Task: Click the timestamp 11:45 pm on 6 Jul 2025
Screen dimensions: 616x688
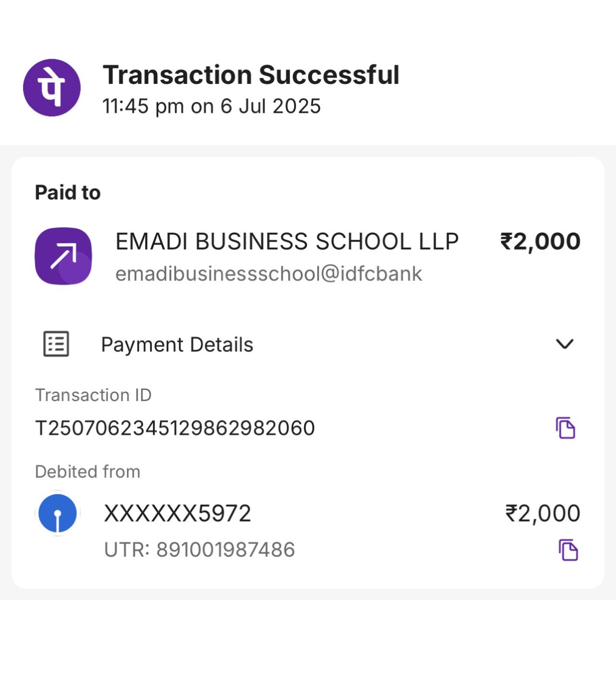Action: point(212,106)
